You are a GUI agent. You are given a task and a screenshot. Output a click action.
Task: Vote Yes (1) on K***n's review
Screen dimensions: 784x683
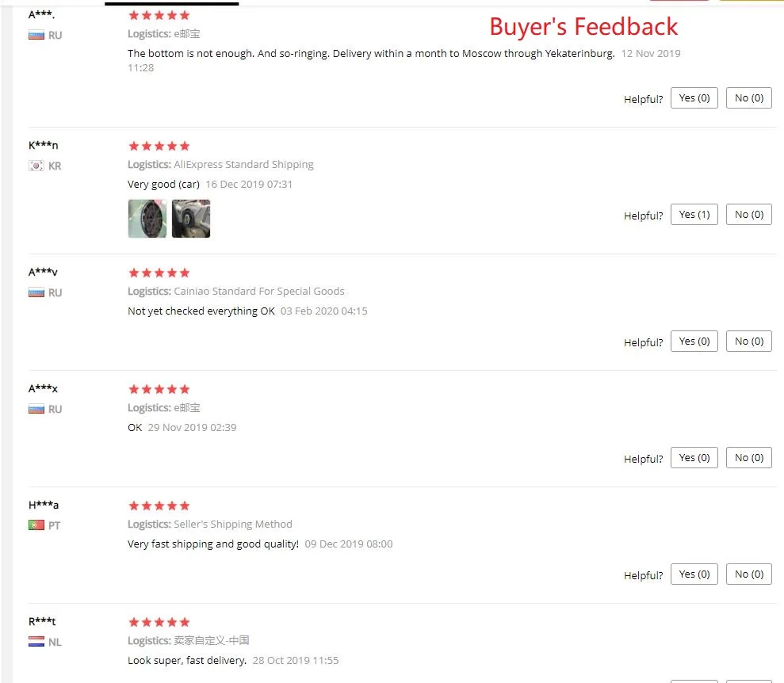pos(694,215)
